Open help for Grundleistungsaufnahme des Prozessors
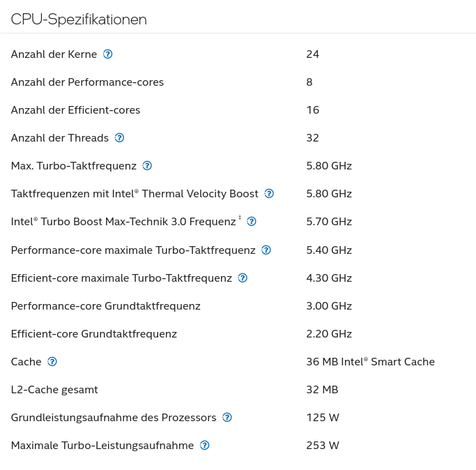The image size is (476, 470). click(x=227, y=418)
